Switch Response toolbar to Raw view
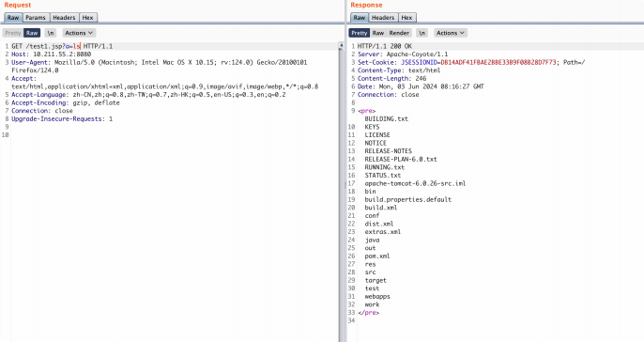644x342 pixels. pyautogui.click(x=378, y=33)
